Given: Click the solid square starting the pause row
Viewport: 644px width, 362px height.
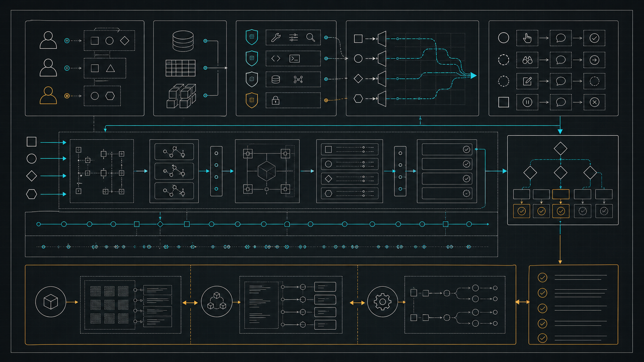Looking at the screenshot, I should coord(504,102).
